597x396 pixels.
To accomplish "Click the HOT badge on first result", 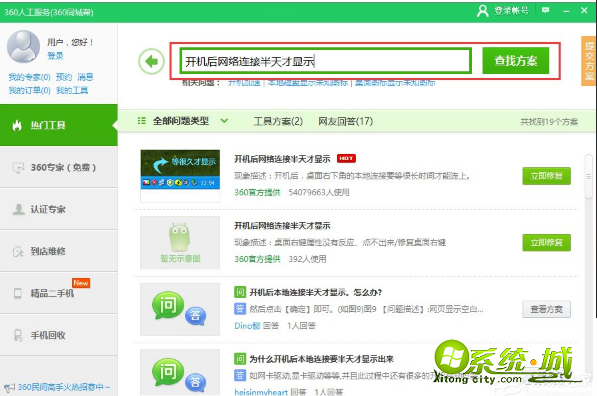I will point(346,158).
